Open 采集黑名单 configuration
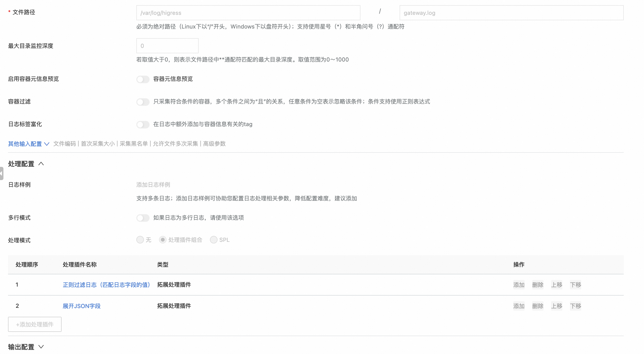The height and width of the screenshot is (354, 644). [134, 144]
